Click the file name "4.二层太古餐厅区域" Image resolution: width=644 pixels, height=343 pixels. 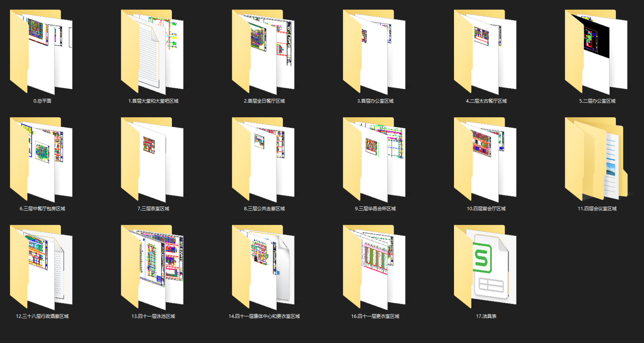coord(486,101)
